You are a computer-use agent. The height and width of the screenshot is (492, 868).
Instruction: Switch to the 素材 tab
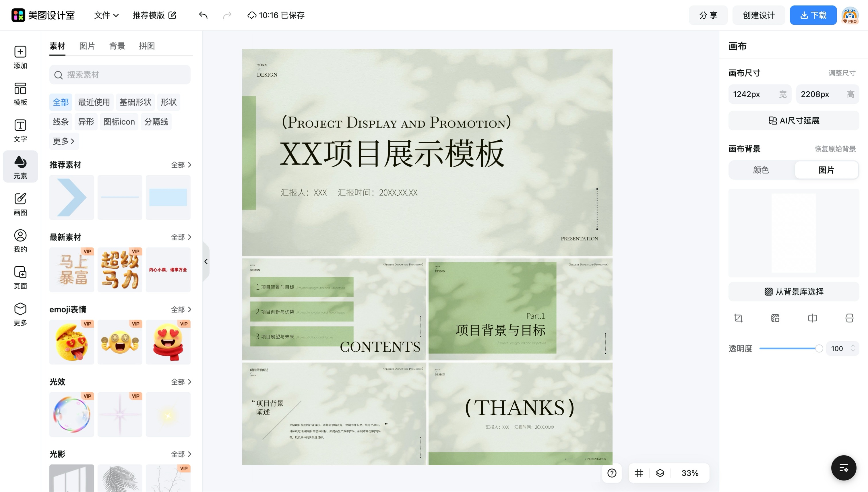[x=57, y=46]
